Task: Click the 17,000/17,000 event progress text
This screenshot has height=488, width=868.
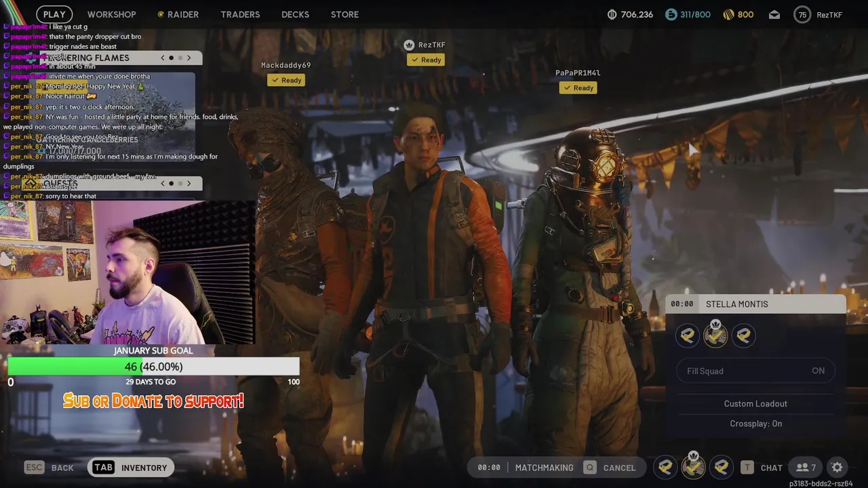Action: pyautogui.click(x=75, y=151)
